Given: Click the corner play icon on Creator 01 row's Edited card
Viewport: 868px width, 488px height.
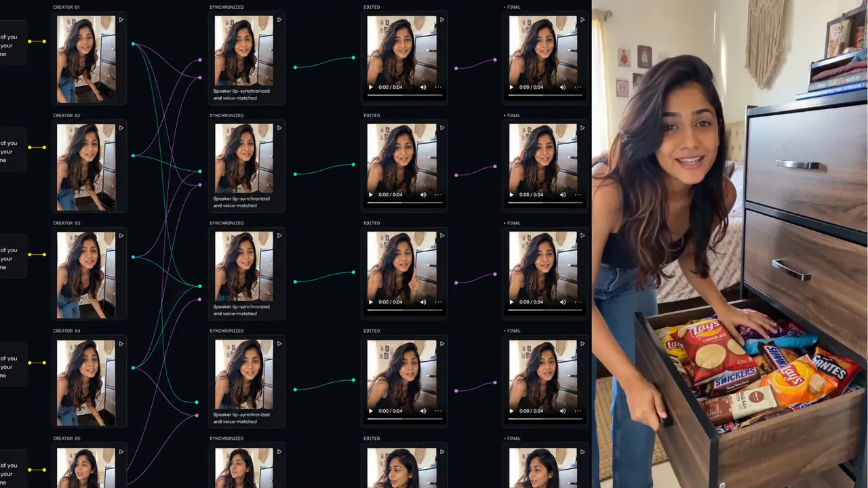Looking at the screenshot, I should click(x=442, y=20).
